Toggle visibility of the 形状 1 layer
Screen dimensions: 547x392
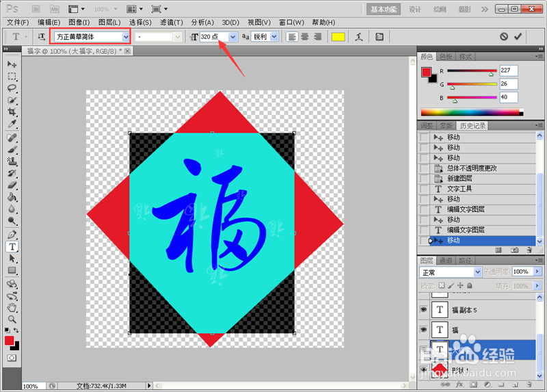(423, 369)
